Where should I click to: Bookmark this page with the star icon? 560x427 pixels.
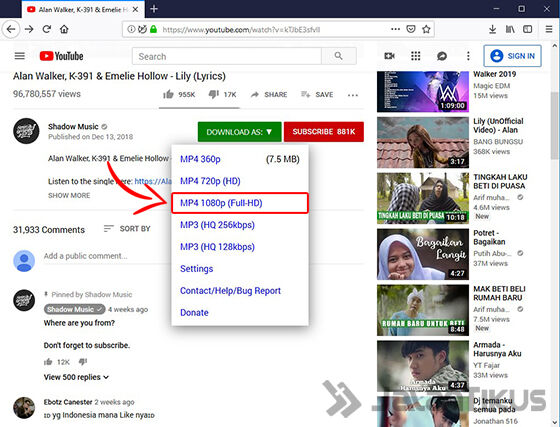pos(426,29)
